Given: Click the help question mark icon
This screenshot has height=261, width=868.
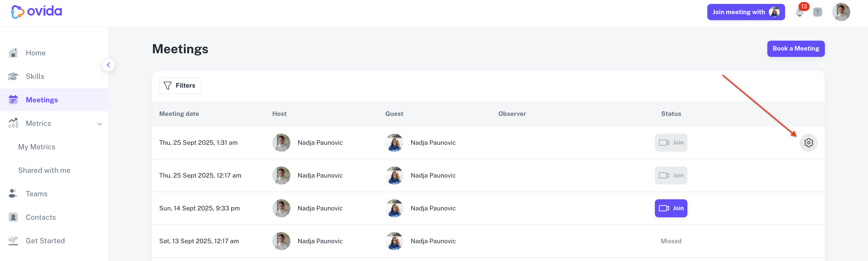Looking at the screenshot, I should [x=817, y=12].
